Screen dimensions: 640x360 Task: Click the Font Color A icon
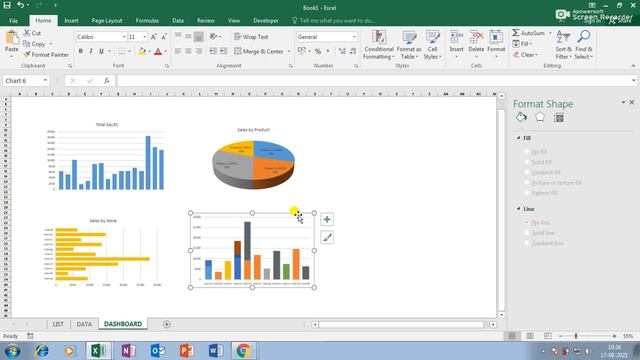[x=158, y=51]
